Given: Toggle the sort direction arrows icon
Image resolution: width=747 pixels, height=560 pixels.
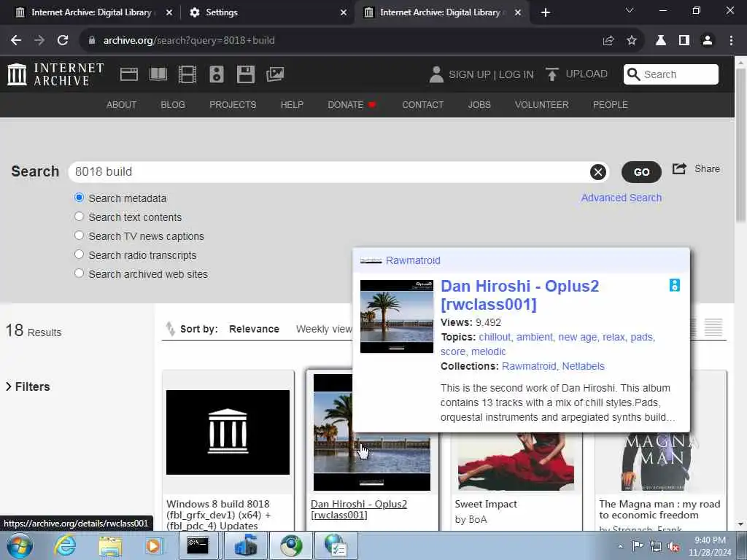Looking at the screenshot, I should click(x=170, y=329).
